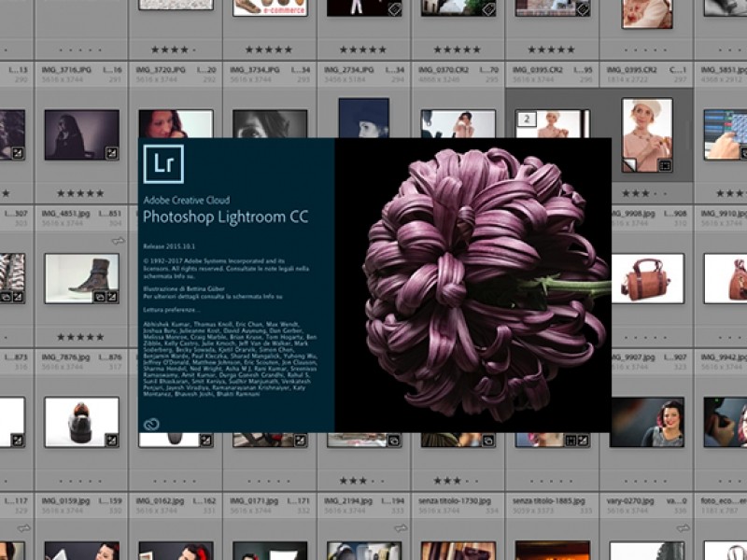This screenshot has height=560, width=747.
Task: Select the IMG_5851 colorful screen thumbnail
Action: 726,134
